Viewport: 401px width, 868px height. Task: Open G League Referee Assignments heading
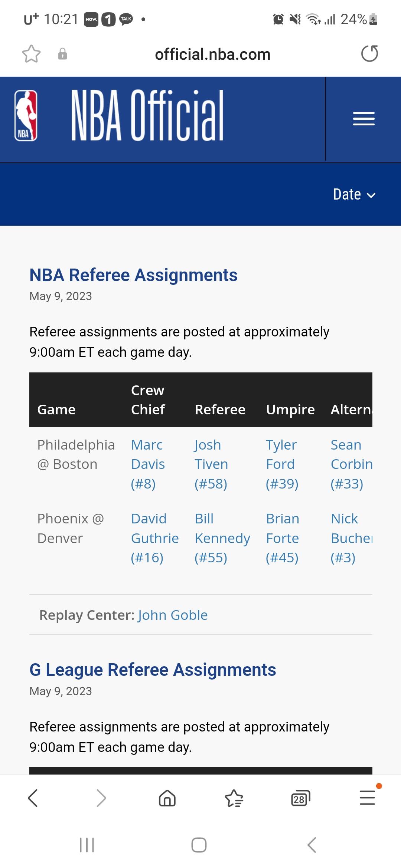153,670
